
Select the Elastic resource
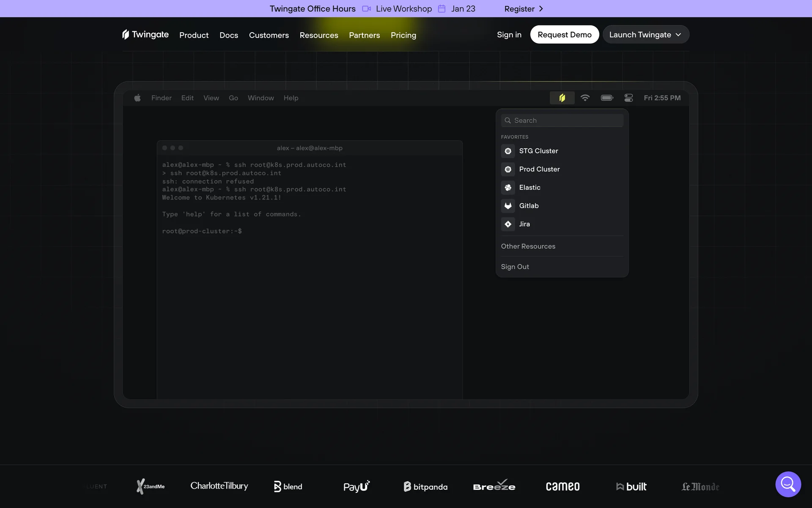click(529, 188)
